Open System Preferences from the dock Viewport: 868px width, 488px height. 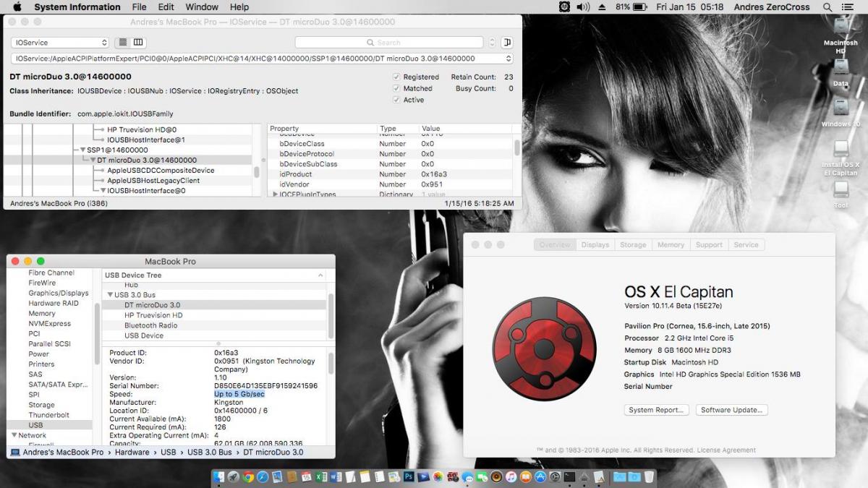pos(555,477)
